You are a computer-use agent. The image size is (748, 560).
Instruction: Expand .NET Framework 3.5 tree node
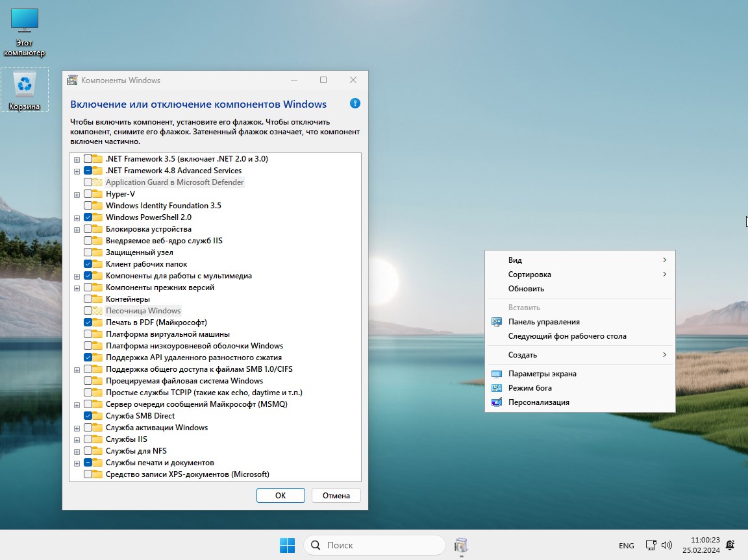point(77,159)
